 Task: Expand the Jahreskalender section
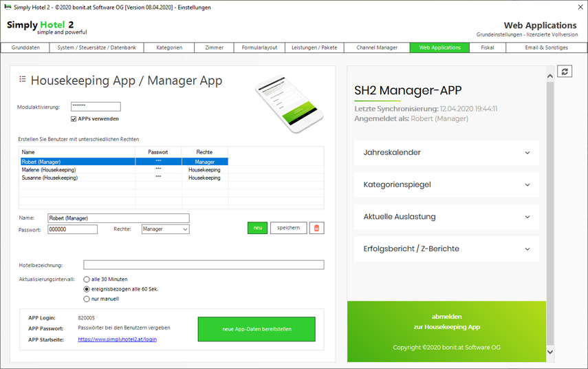tap(446, 152)
